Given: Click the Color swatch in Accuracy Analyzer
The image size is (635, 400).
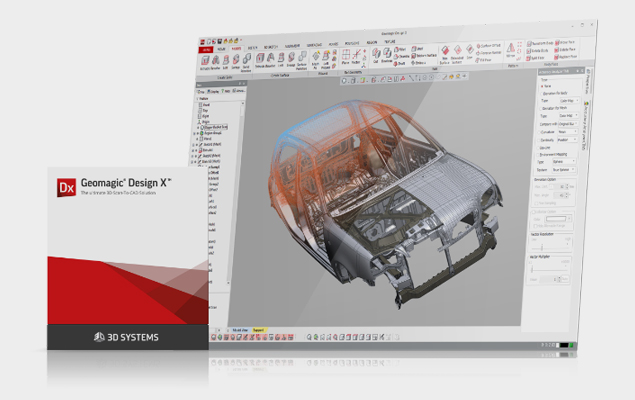Looking at the screenshot, I should 556,219.
